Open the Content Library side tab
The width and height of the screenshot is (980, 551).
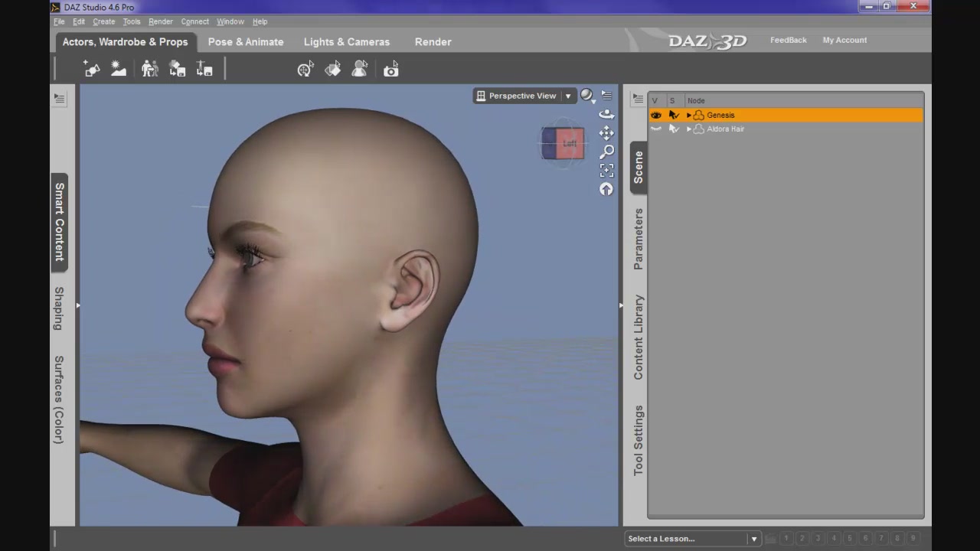(x=639, y=337)
